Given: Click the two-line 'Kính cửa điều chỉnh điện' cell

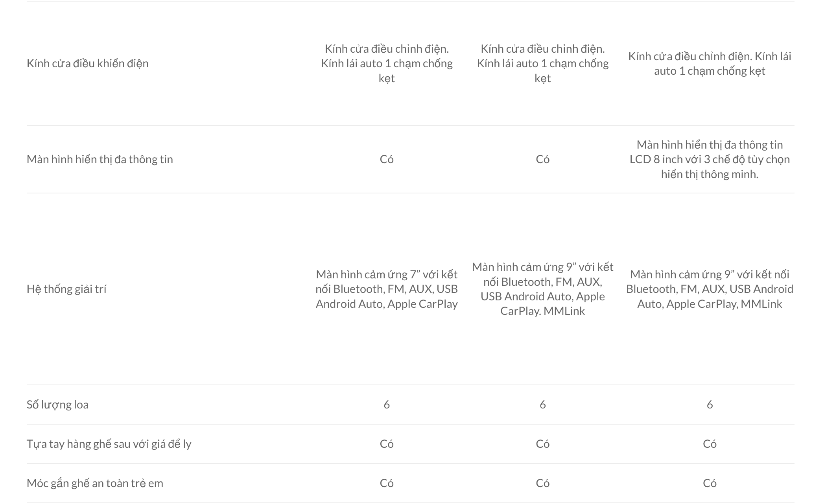Looking at the screenshot, I should 710,63.
